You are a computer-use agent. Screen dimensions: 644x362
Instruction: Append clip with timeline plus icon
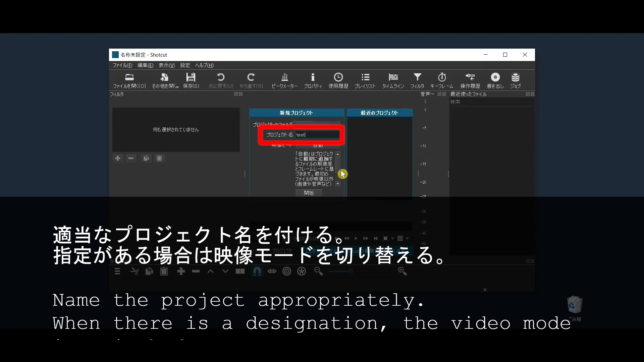181,271
